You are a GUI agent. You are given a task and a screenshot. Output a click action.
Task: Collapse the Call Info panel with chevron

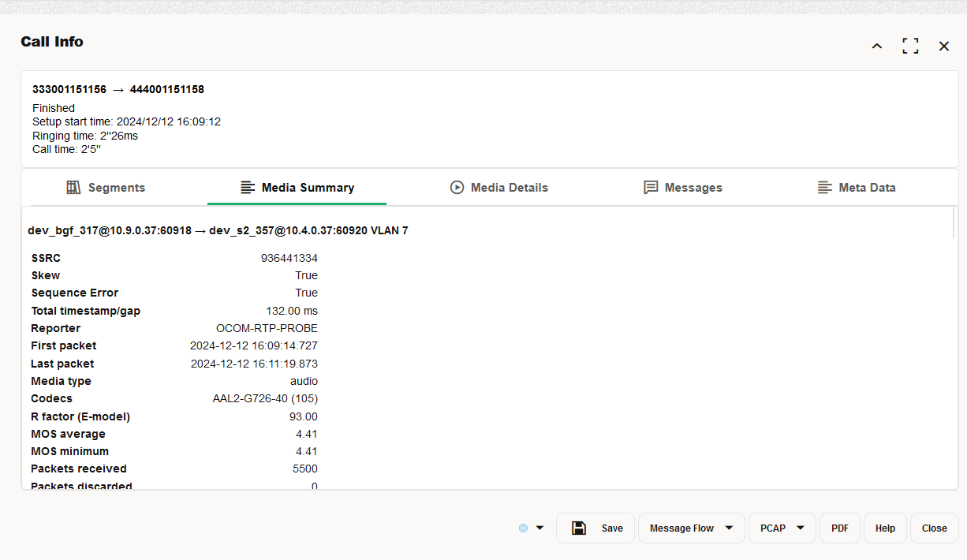876,46
